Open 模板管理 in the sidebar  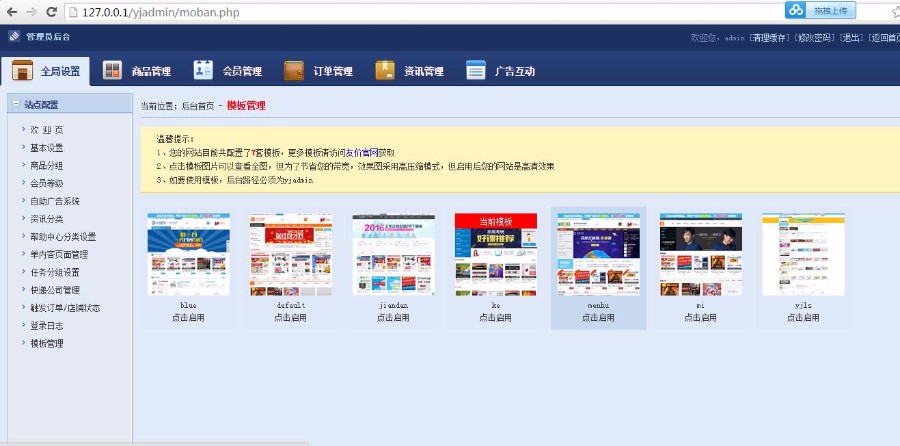coord(46,344)
